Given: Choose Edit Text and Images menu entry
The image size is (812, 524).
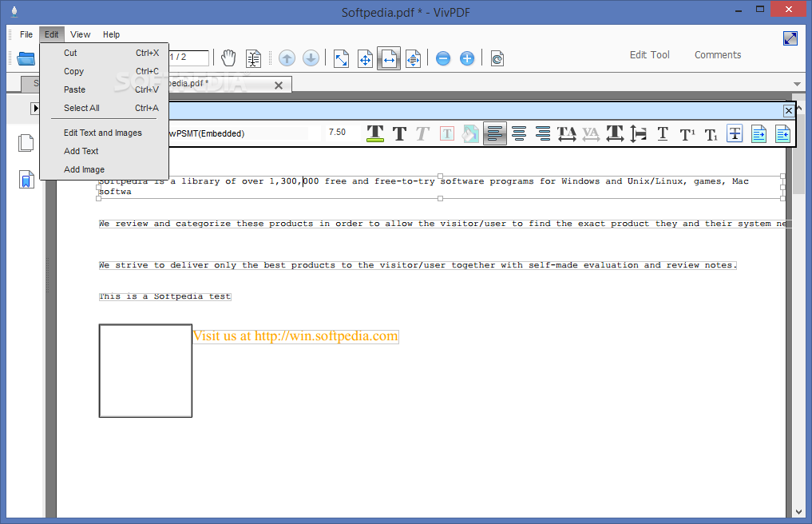Looking at the screenshot, I should point(104,133).
